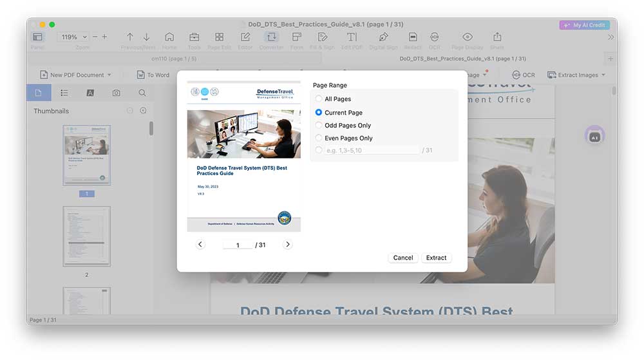
Task: Open the Fill & Sign tool
Action: pos(323,37)
